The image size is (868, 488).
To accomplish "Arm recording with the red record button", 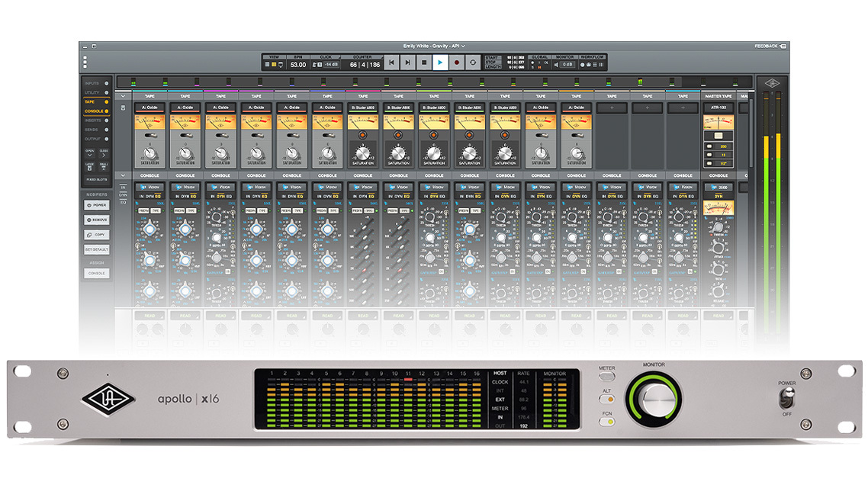I will pyautogui.click(x=457, y=63).
